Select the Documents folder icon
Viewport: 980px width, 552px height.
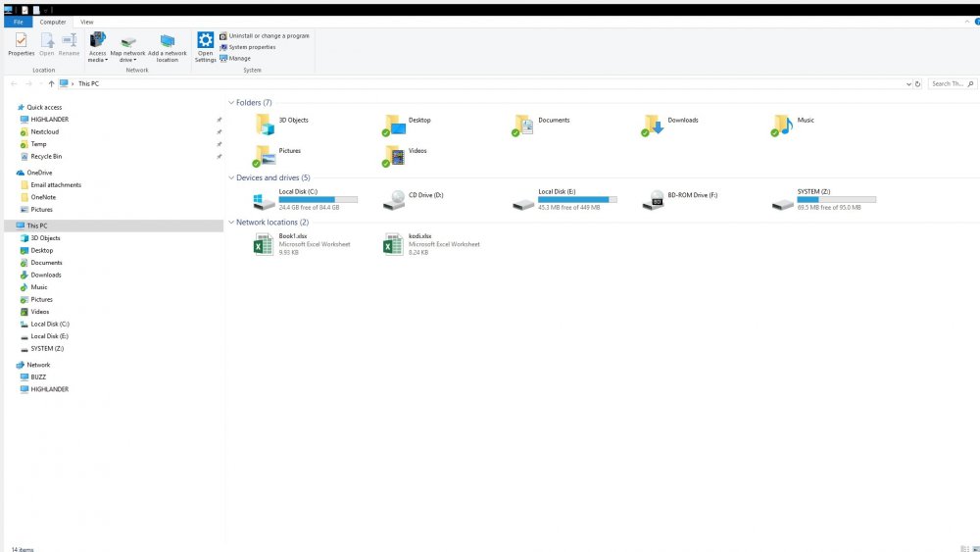(523, 125)
